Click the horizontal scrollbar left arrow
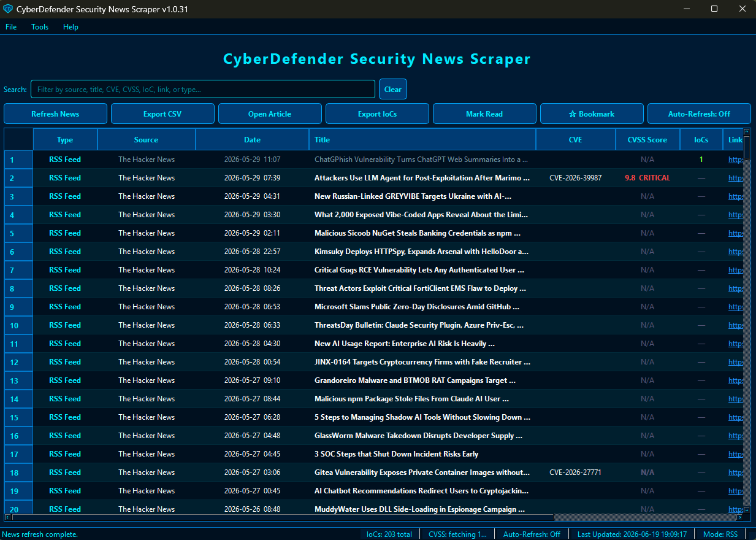 point(8,517)
